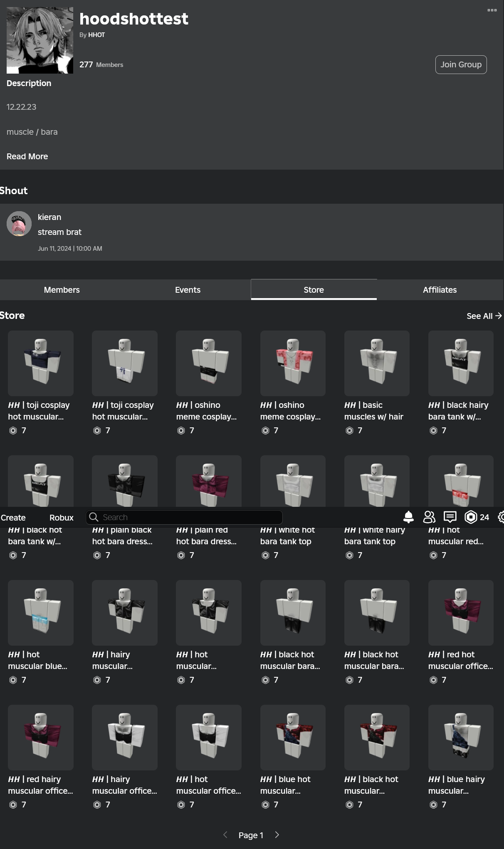Switch to the Affiliates tab
Viewport: 504px width, 849px height.
tap(440, 290)
